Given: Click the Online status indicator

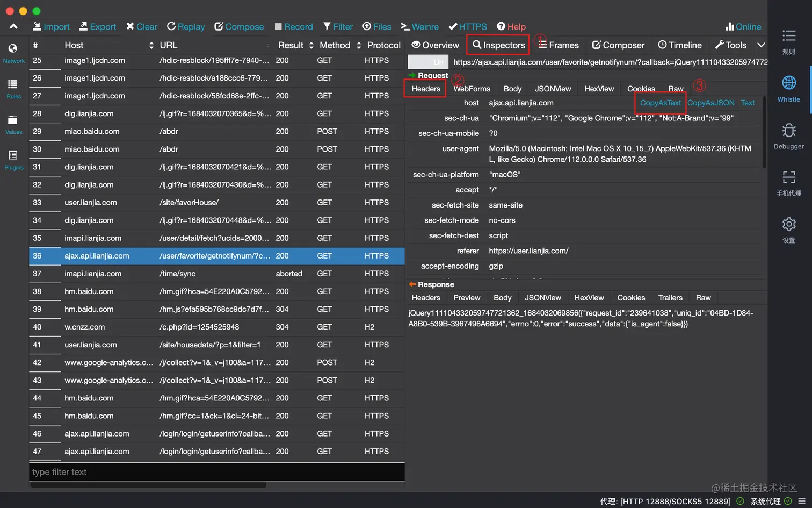Looking at the screenshot, I should [743, 26].
